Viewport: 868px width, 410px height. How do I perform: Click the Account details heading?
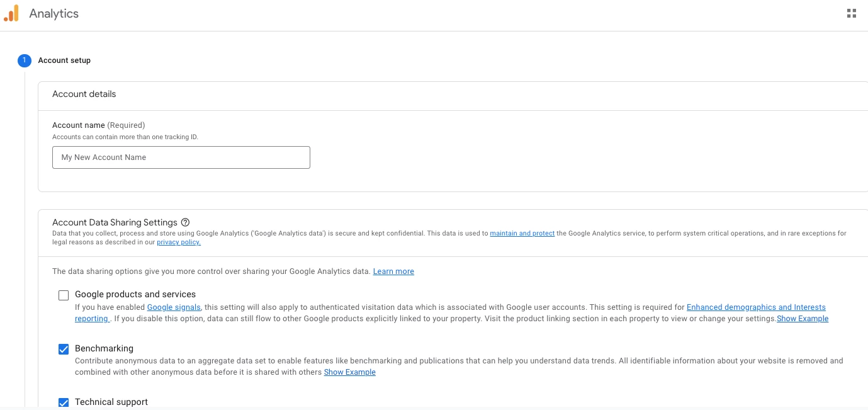click(84, 94)
